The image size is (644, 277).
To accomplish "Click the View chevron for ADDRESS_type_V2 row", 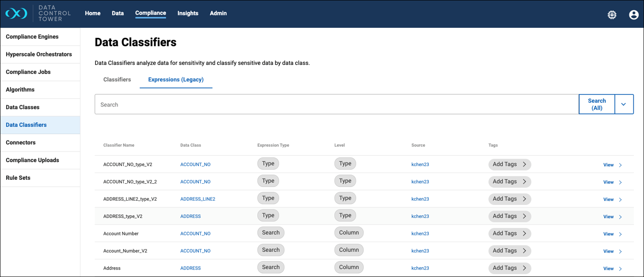I will click(x=620, y=217).
